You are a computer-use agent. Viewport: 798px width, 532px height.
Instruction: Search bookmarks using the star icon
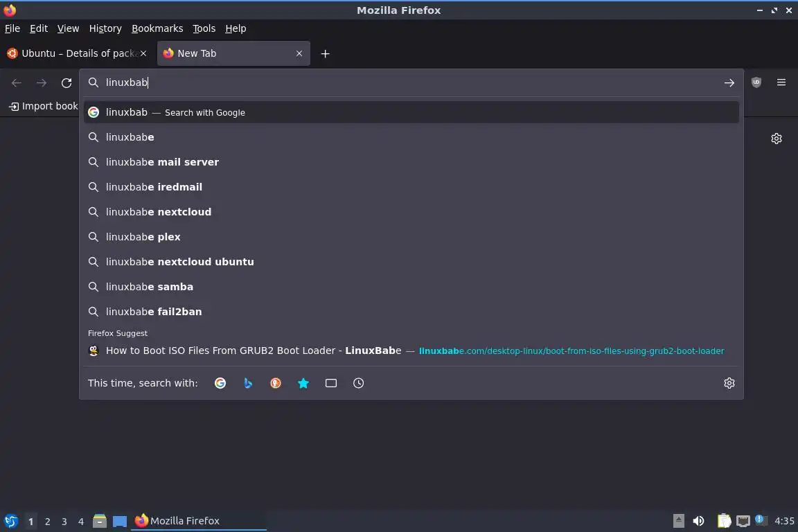coord(303,383)
